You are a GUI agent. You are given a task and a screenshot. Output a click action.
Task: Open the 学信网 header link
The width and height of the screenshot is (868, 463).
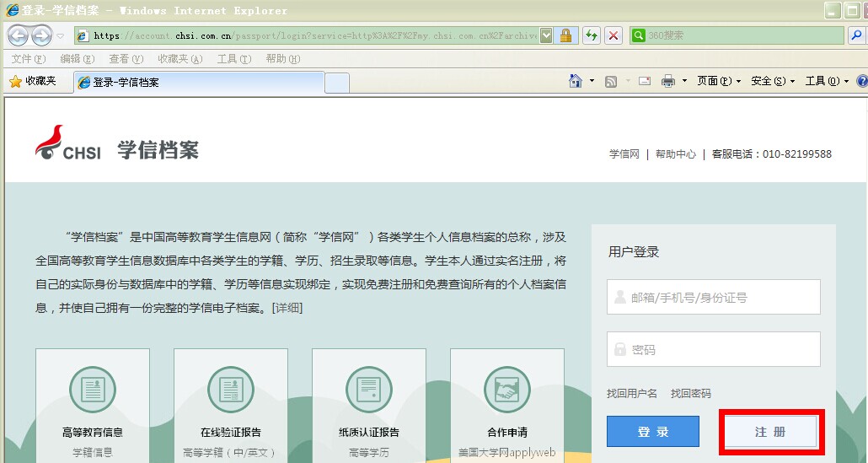[x=624, y=154]
